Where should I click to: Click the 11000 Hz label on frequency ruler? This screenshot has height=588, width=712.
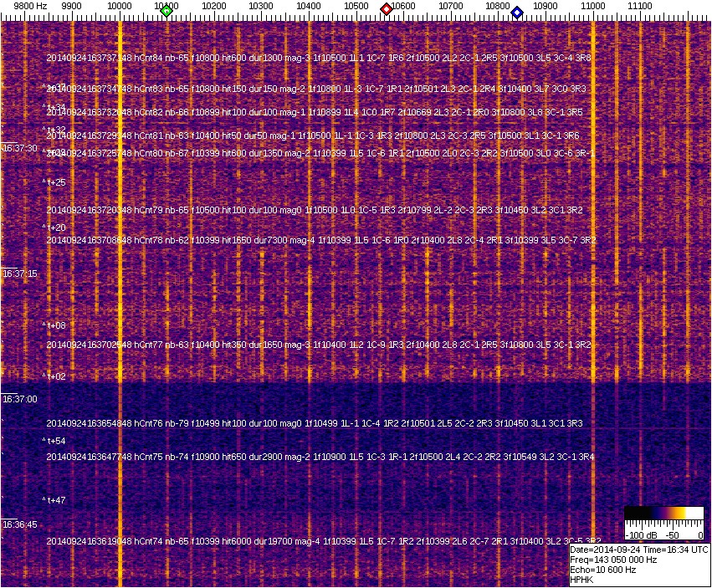(x=593, y=6)
